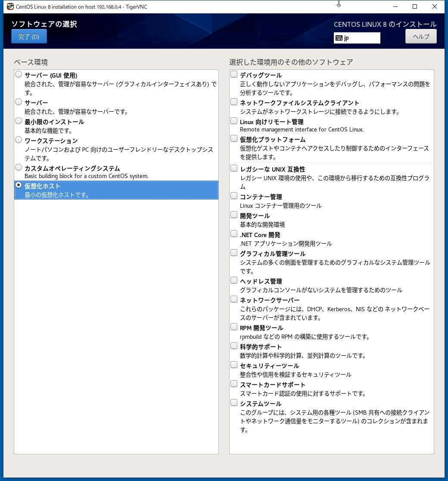Enable the 科学的サポート checkbox
448x481 pixels.
pos(234,346)
